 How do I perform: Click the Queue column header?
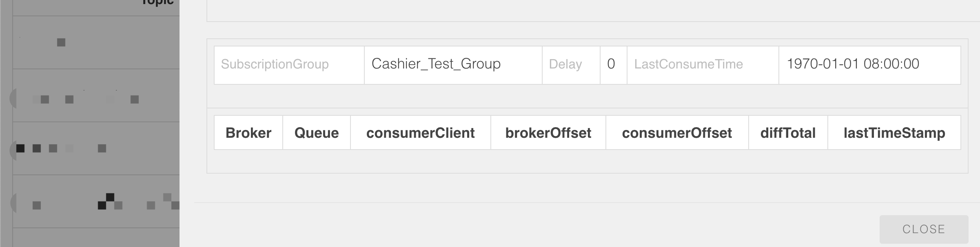pyautogui.click(x=316, y=133)
